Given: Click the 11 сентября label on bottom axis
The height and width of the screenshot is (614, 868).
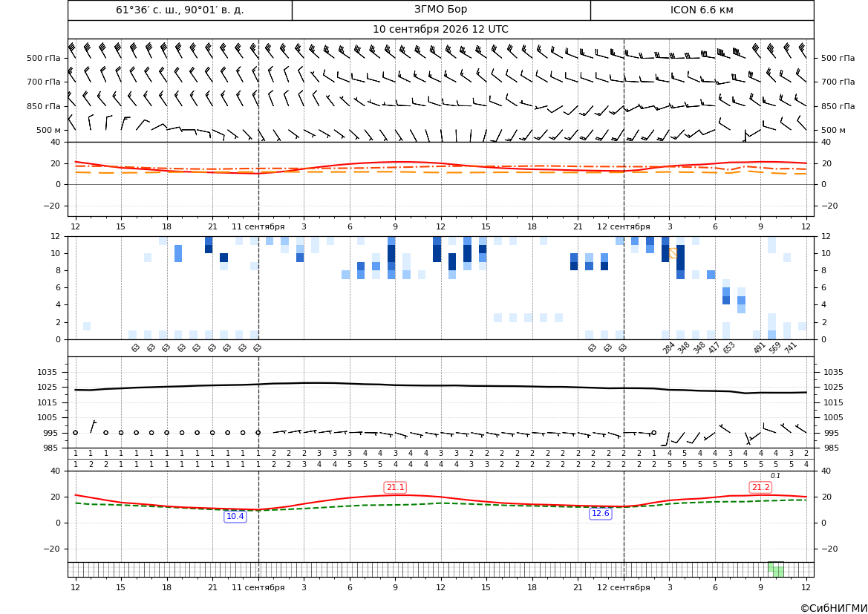Looking at the screenshot, I should [x=258, y=587].
